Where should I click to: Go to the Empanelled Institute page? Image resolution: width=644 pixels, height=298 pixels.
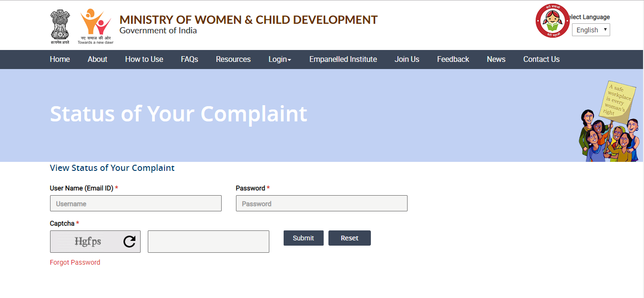click(x=343, y=59)
